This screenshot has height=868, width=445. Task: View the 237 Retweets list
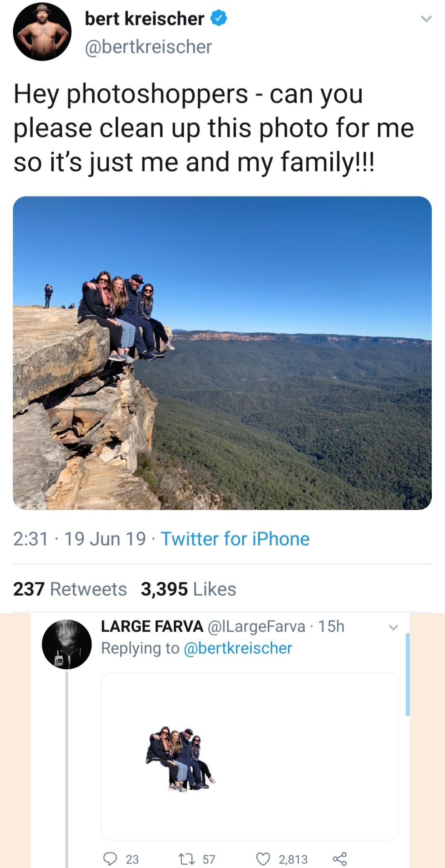pos(70,589)
